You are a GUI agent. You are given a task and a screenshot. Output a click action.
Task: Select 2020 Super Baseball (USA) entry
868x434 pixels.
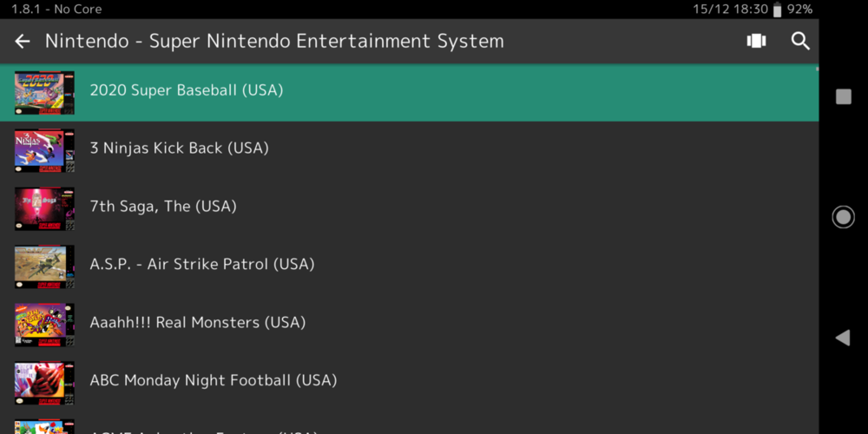(x=187, y=90)
